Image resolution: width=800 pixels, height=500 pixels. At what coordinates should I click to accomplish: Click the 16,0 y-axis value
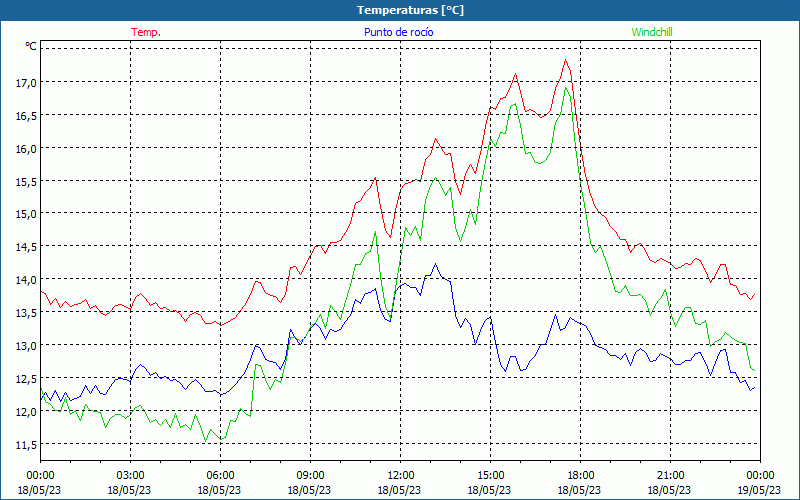click(x=26, y=148)
